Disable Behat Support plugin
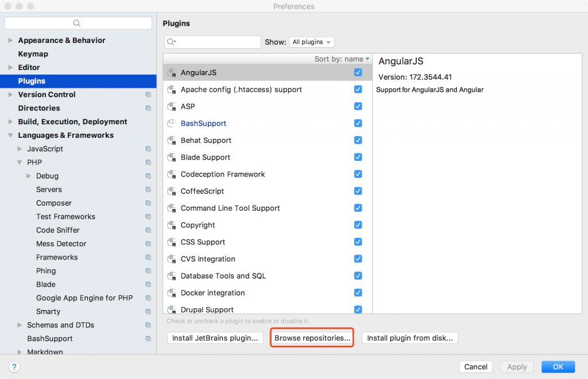The image size is (588, 379). pos(358,140)
